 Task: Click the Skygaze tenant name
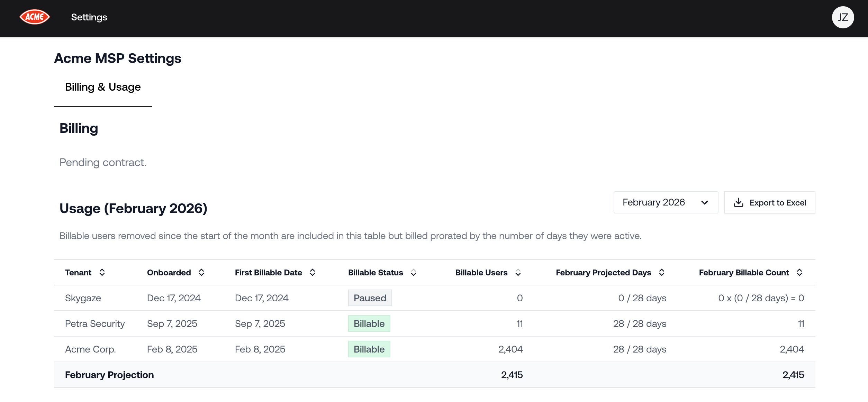(83, 298)
